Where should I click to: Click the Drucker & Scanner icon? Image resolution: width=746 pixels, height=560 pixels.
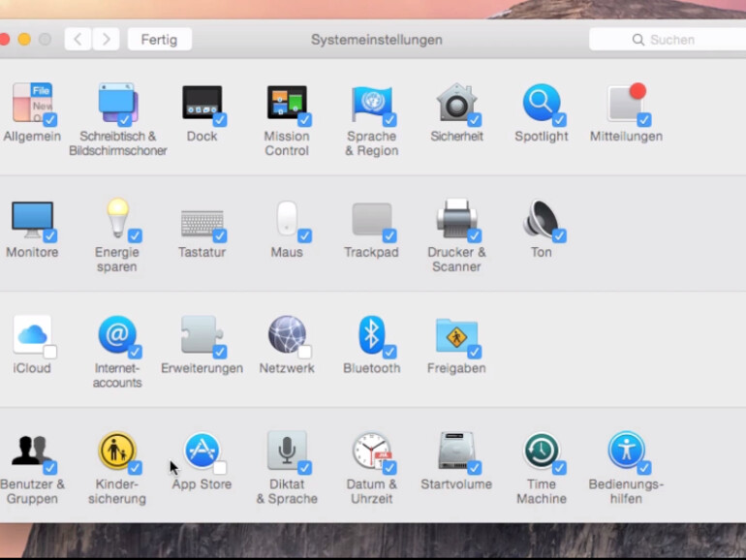456,218
